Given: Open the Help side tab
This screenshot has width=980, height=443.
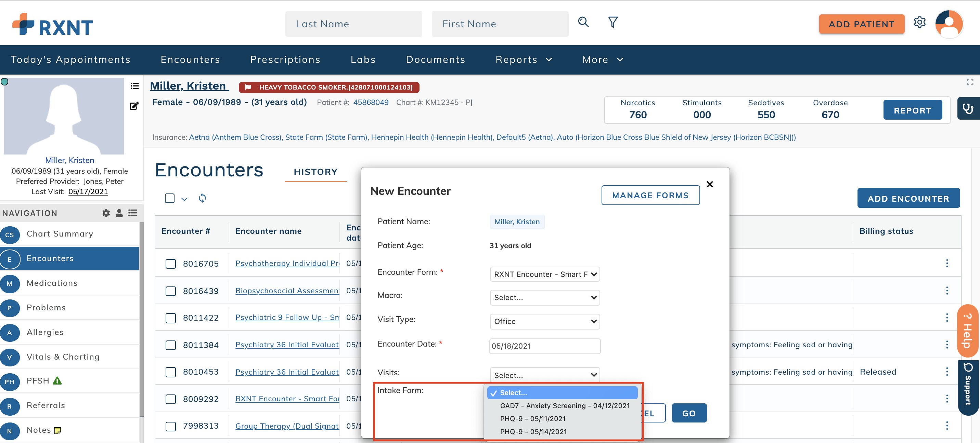Looking at the screenshot, I should click(967, 330).
